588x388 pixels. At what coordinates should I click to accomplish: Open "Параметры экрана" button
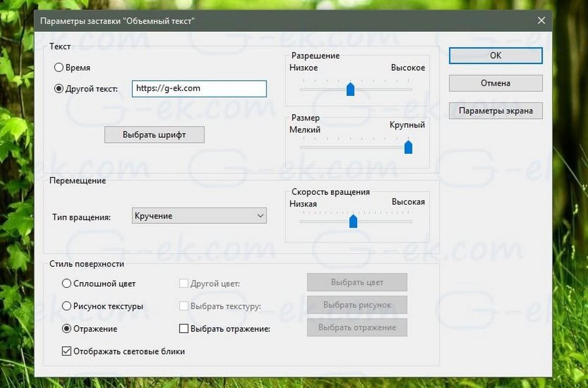pos(496,111)
